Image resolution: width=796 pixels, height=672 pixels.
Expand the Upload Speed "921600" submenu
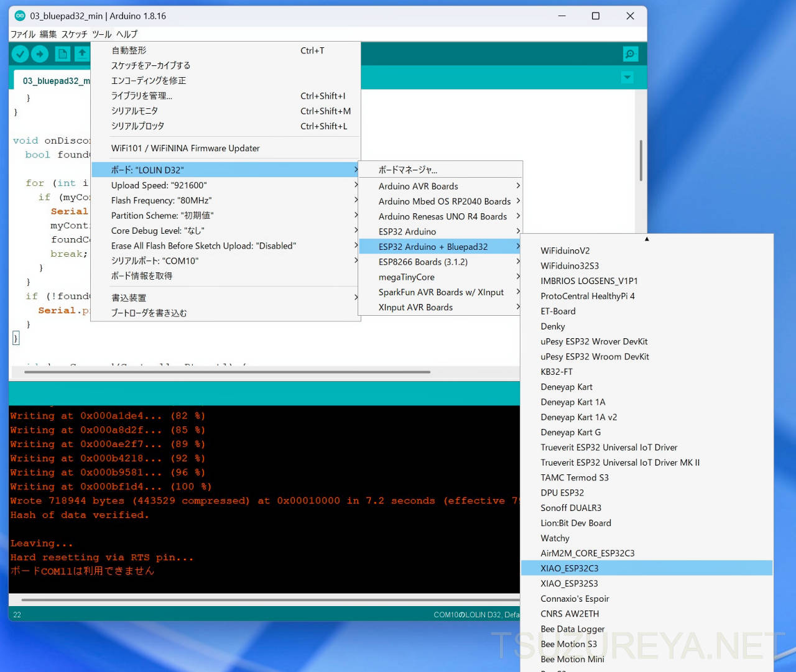226,185
